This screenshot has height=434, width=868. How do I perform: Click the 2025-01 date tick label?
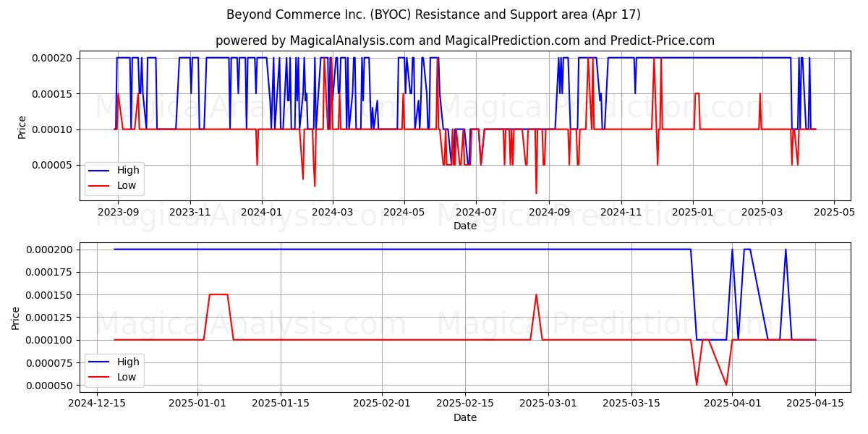point(693,212)
